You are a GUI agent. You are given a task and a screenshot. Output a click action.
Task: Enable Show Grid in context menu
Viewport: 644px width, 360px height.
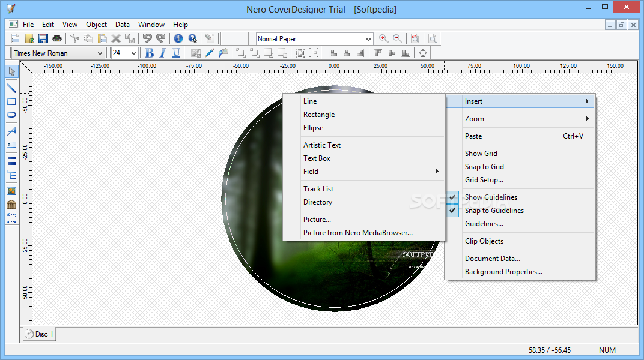520,154
